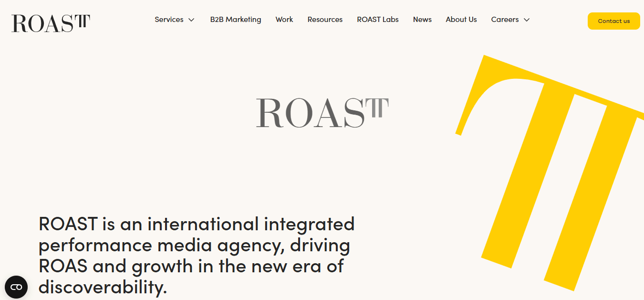644x300 pixels.
Task: Open the Careers menu item
Action: (x=505, y=20)
